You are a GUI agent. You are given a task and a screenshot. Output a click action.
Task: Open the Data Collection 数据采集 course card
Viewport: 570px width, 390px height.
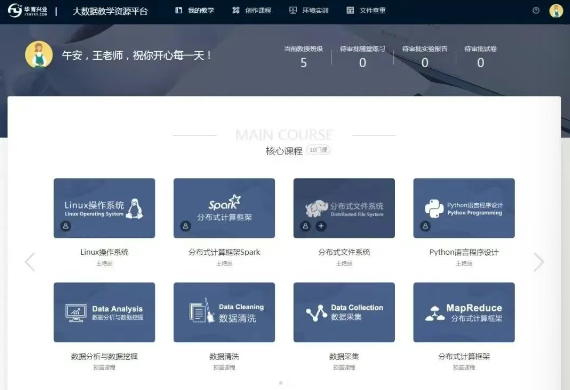pos(344,312)
